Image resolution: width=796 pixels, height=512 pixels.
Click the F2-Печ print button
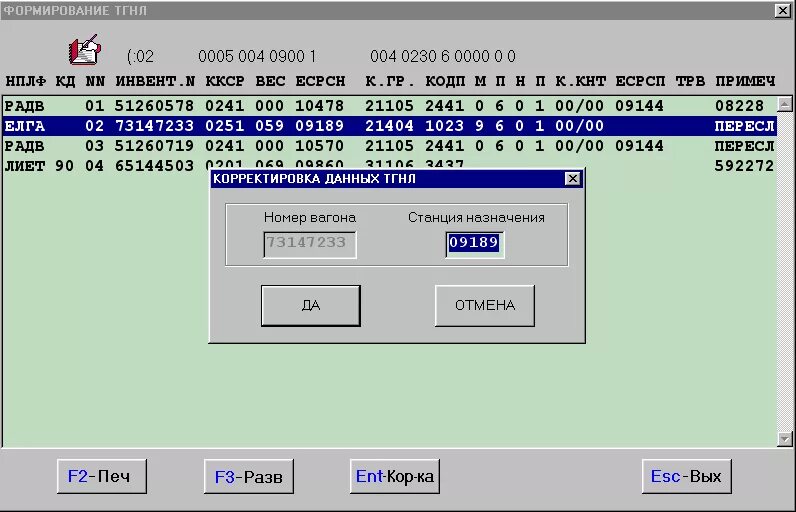102,476
